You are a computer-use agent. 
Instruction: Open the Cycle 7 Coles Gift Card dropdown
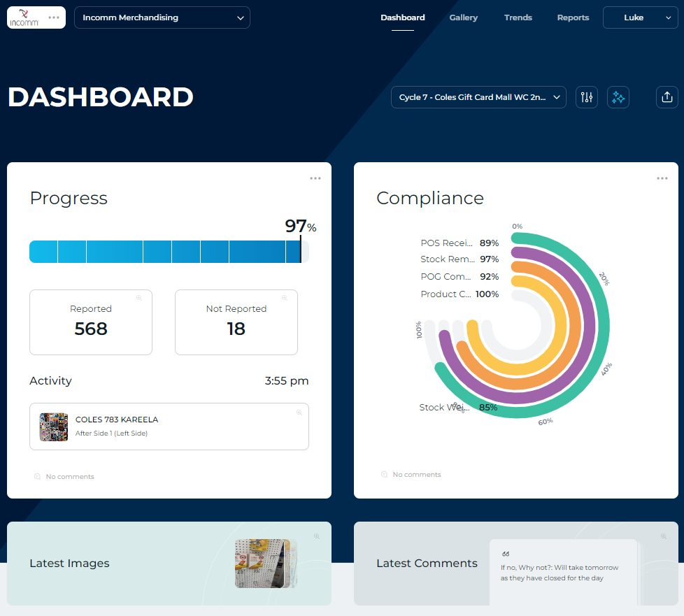[x=478, y=97]
